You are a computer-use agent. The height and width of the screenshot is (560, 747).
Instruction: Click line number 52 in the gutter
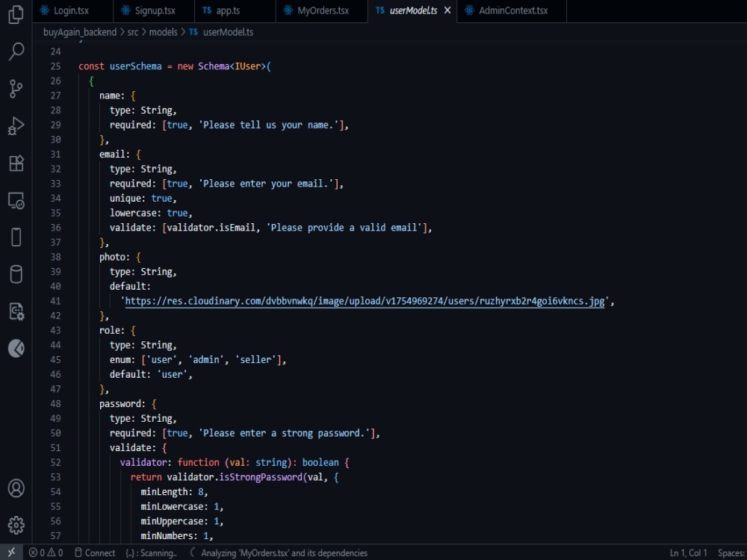click(x=56, y=462)
